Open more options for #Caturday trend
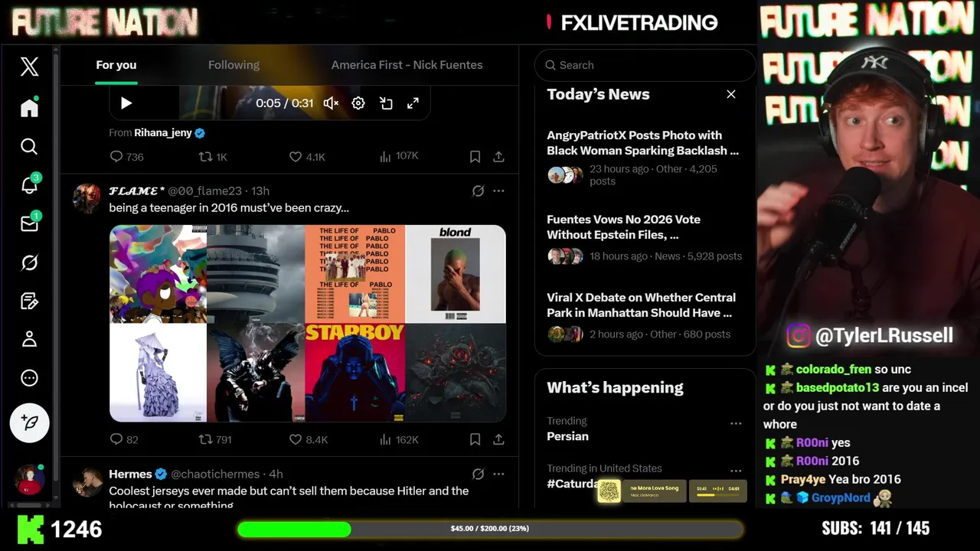 736,471
